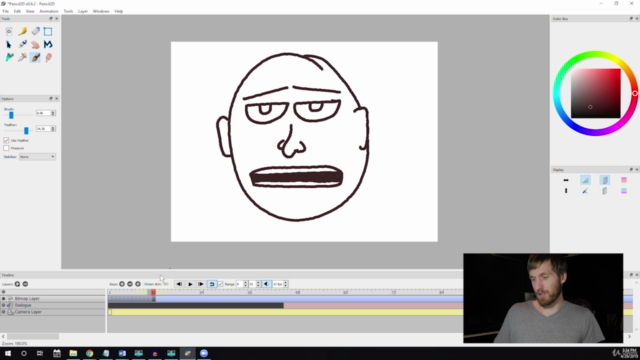Image resolution: width=640 pixels, height=360 pixels.
Task: Toggle outlines display option
Action: click(x=585, y=191)
